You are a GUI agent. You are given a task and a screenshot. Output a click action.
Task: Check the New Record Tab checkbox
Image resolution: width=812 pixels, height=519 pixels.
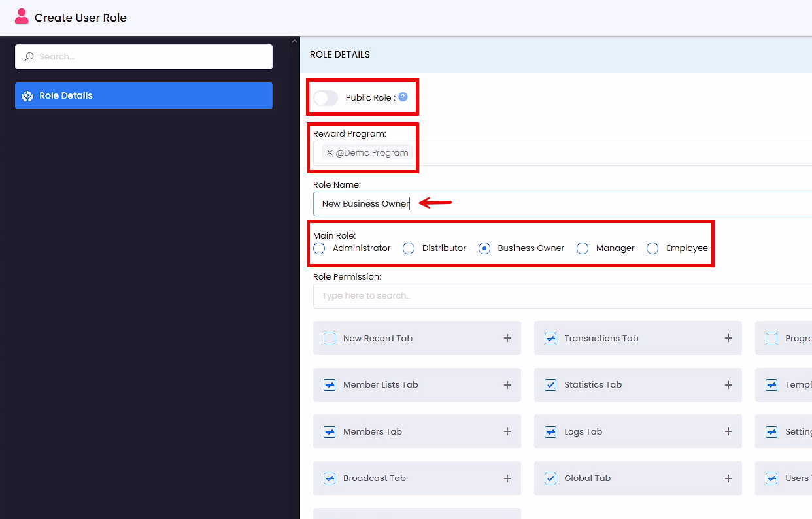[330, 339]
